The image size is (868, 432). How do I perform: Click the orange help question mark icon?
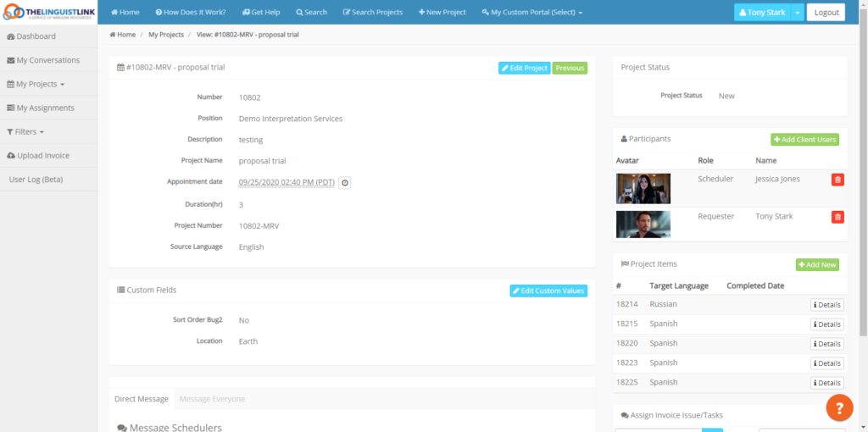(x=838, y=407)
